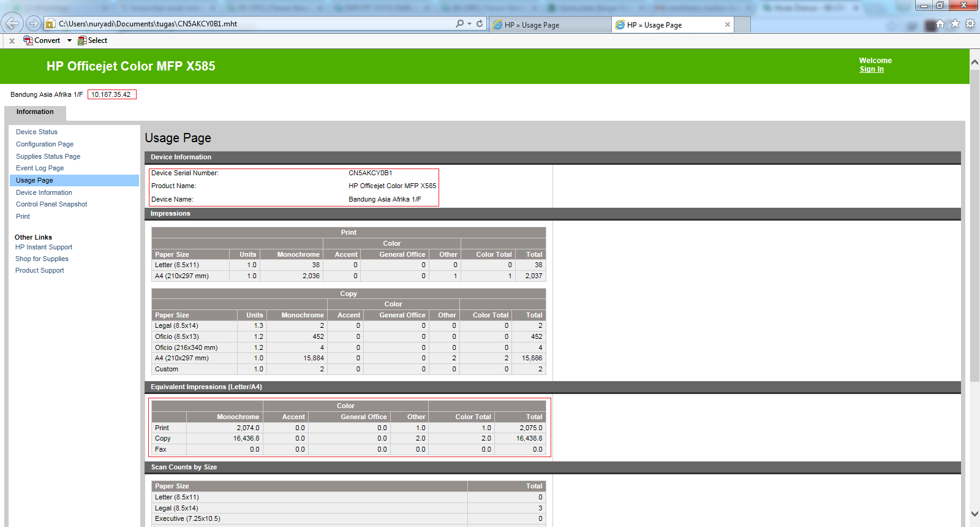Click the Oficio (8.5x13) row in Copy table

click(x=349, y=337)
